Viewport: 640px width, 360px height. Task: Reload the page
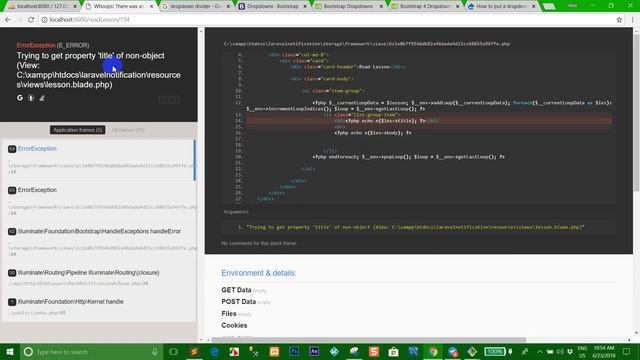(x=31, y=20)
